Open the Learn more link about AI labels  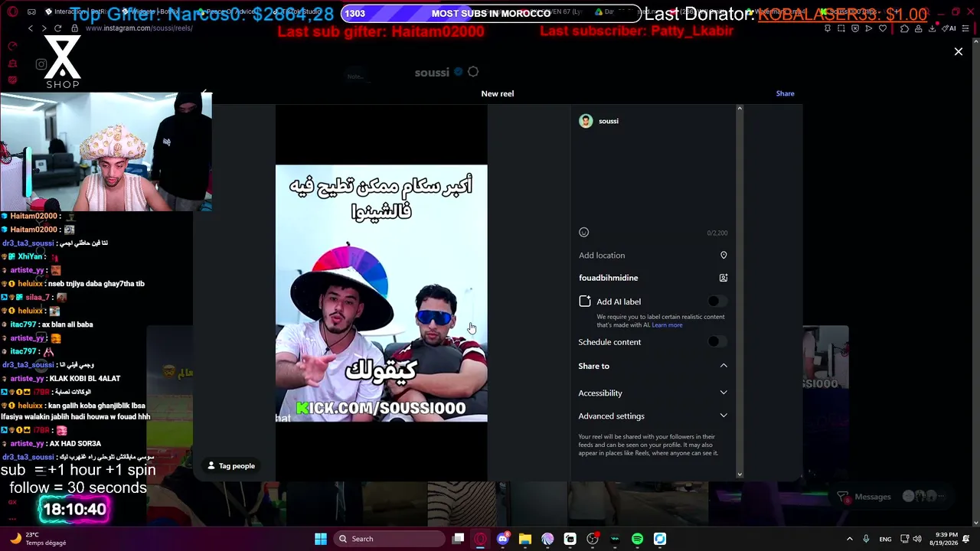[667, 325]
